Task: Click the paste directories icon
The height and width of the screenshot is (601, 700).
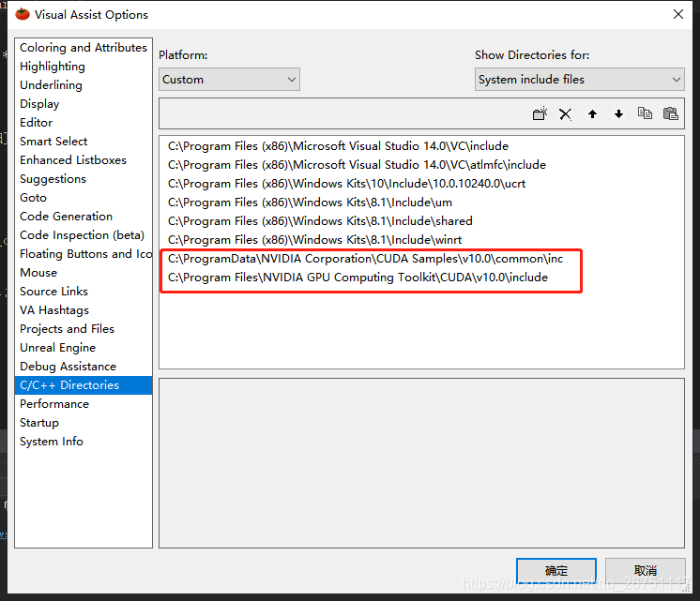Action: (671, 113)
